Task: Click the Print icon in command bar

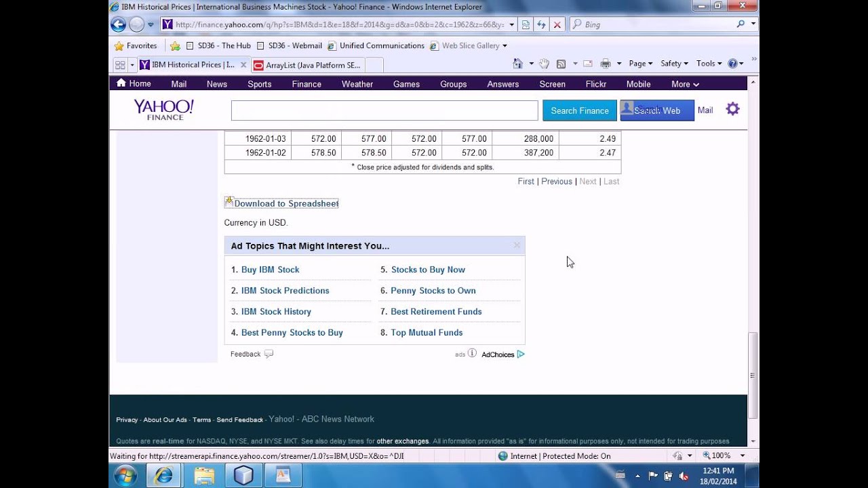Action: [605, 64]
